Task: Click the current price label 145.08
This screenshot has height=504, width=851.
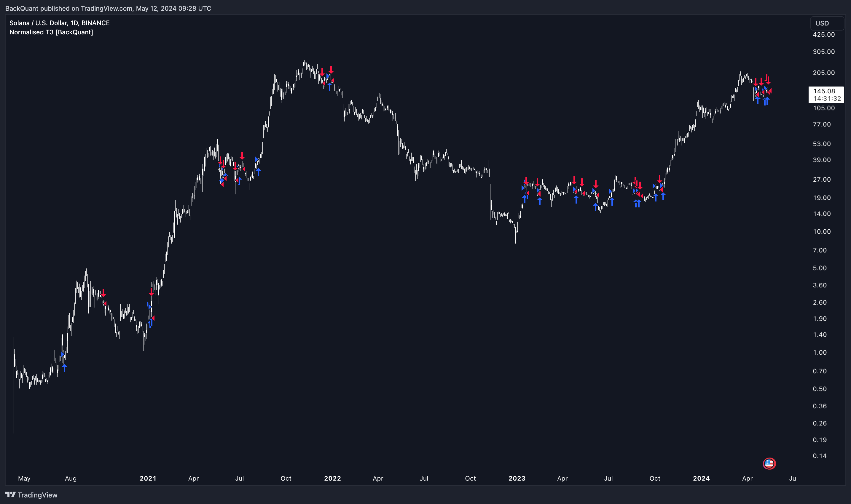Action: [x=824, y=91]
